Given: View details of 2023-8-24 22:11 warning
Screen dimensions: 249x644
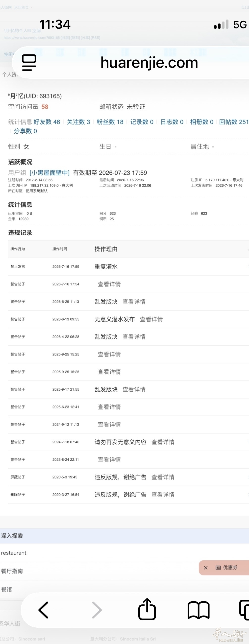Looking at the screenshot, I should click(x=109, y=459).
